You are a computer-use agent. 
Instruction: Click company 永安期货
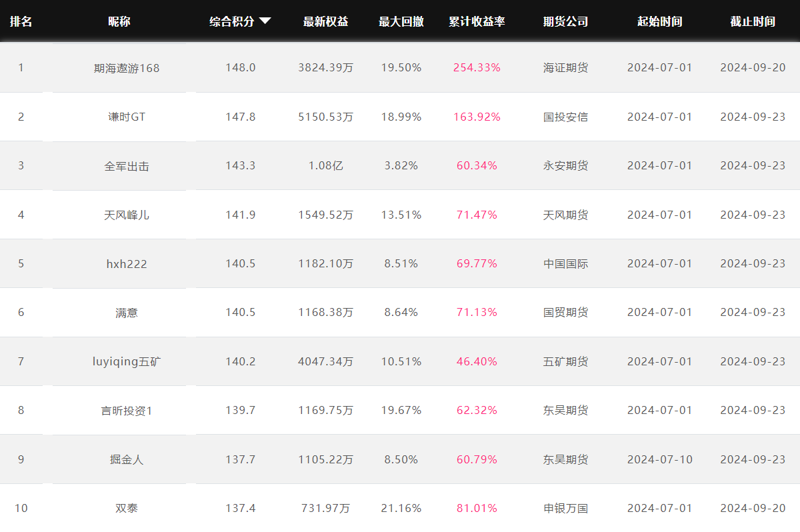565,166
